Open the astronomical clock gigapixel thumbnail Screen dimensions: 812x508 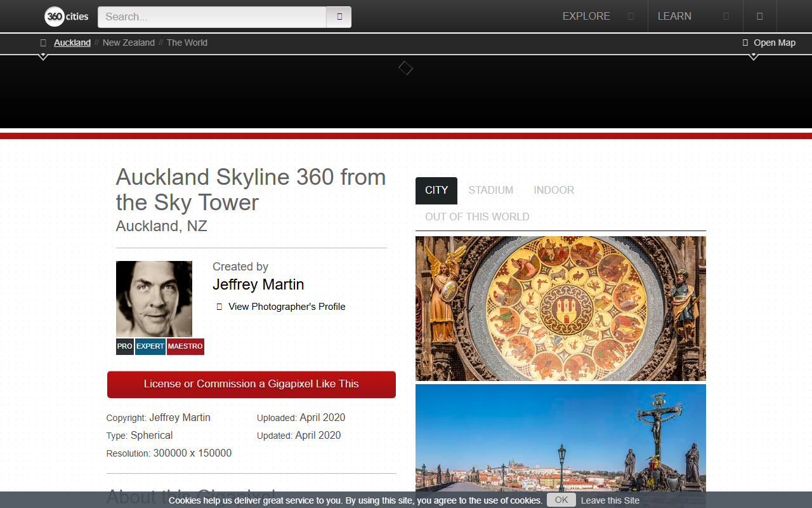pyautogui.click(x=561, y=309)
